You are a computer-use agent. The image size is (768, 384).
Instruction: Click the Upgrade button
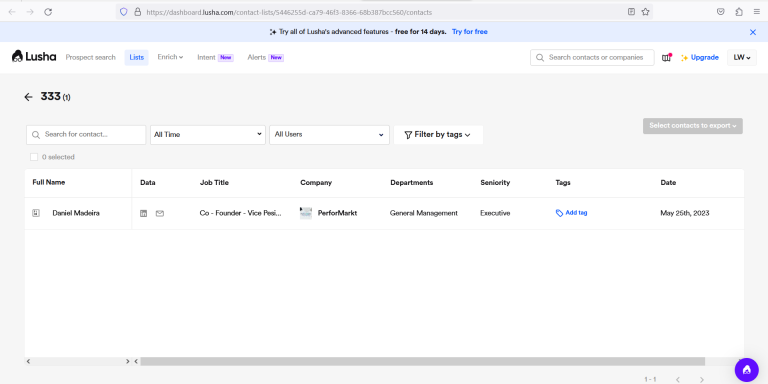click(x=699, y=57)
